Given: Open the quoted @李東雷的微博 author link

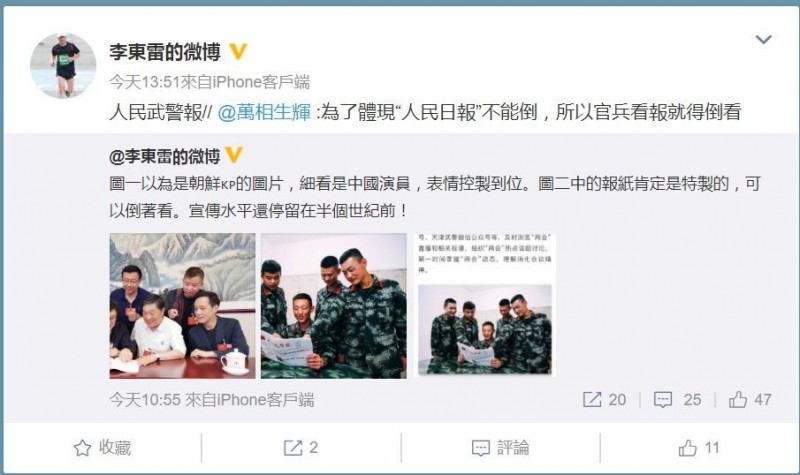Looking at the screenshot, I should click(164, 156).
